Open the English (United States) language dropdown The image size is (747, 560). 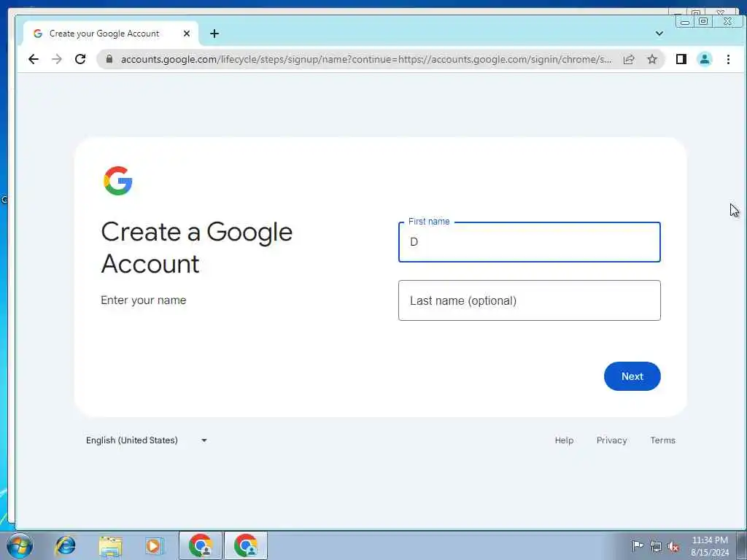(x=146, y=440)
